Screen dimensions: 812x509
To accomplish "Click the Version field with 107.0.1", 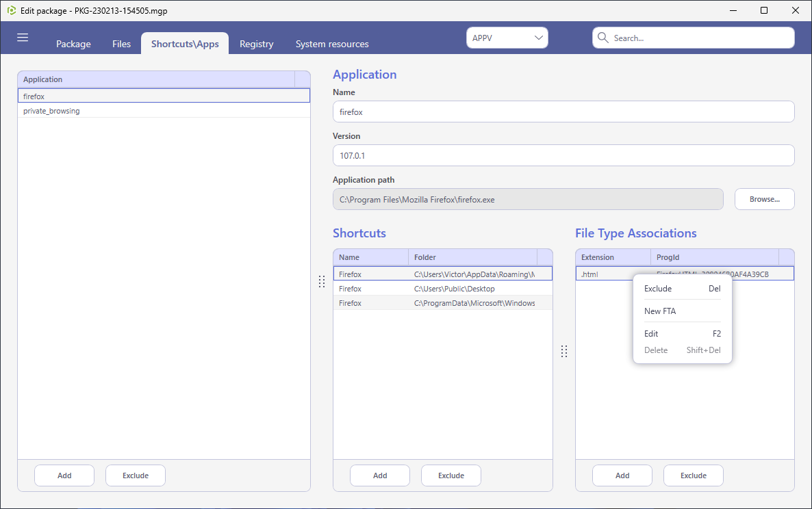I will [563, 156].
